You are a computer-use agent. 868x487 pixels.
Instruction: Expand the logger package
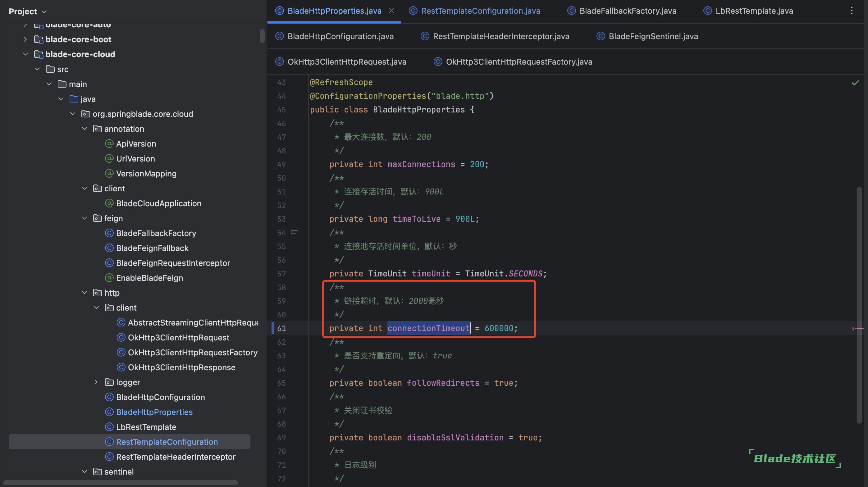96,382
